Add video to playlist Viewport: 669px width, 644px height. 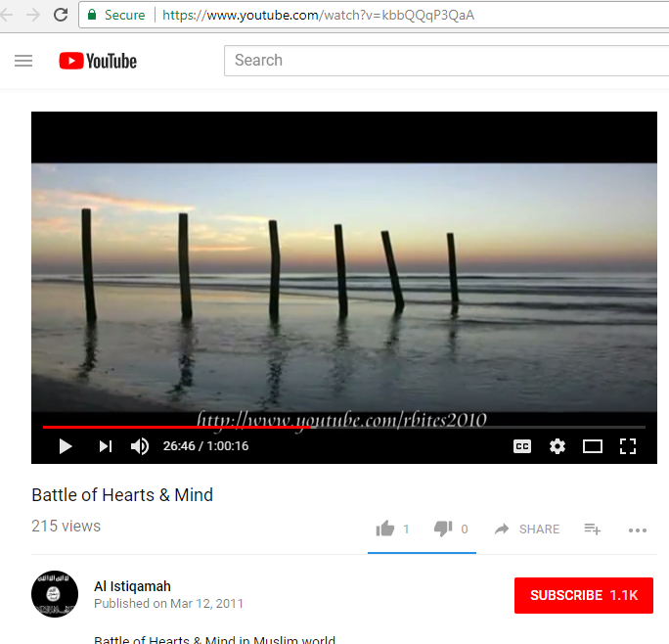click(x=592, y=529)
